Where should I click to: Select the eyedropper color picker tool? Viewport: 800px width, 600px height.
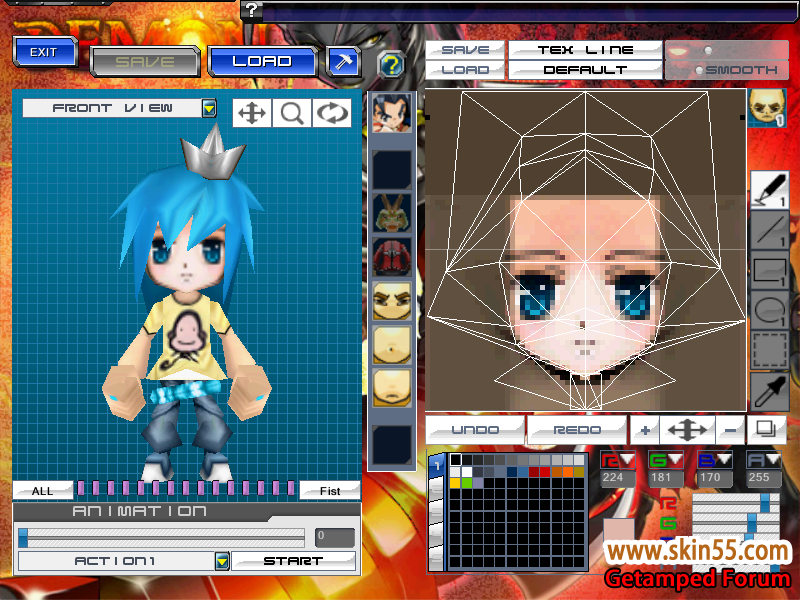click(769, 391)
